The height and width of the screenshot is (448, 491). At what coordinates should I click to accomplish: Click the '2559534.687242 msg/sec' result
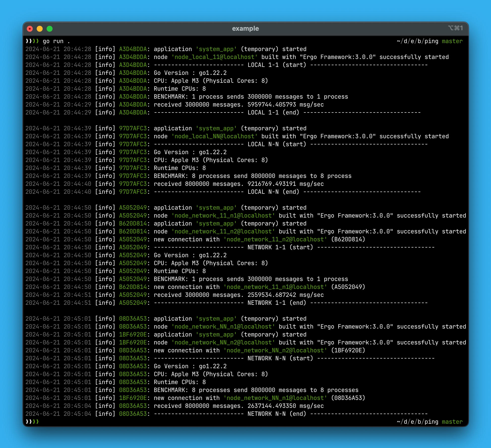(x=285, y=295)
